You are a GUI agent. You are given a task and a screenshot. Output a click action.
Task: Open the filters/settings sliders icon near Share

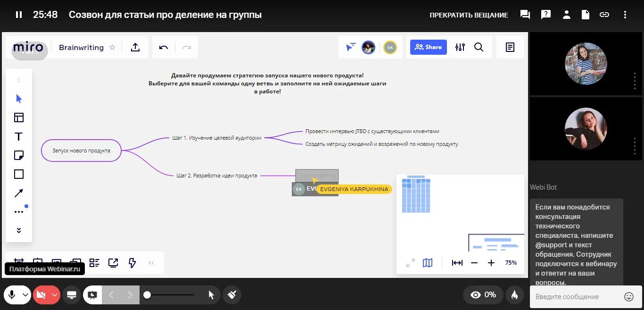point(459,47)
